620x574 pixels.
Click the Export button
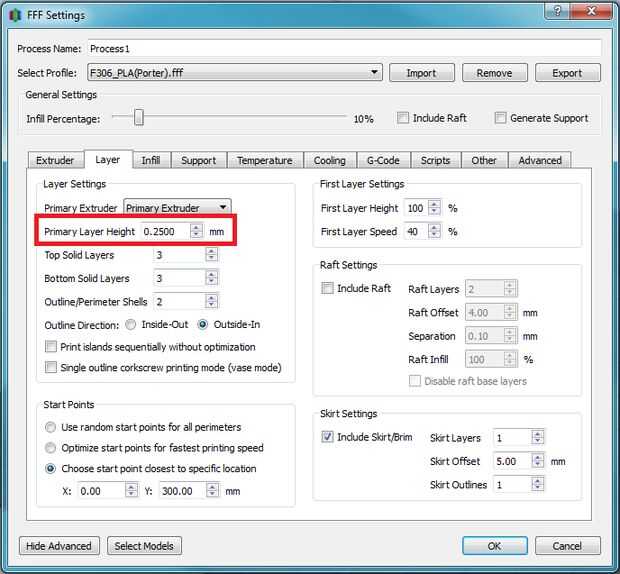[567, 73]
